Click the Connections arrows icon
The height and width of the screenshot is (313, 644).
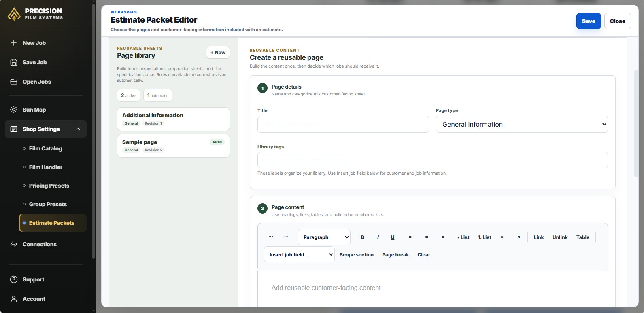[14, 244]
